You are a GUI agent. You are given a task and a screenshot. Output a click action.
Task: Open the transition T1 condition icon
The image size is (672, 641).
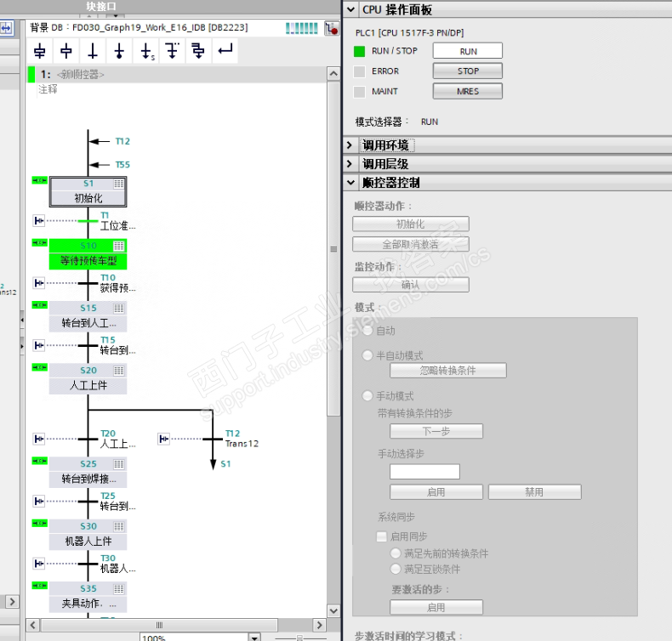[39, 220]
